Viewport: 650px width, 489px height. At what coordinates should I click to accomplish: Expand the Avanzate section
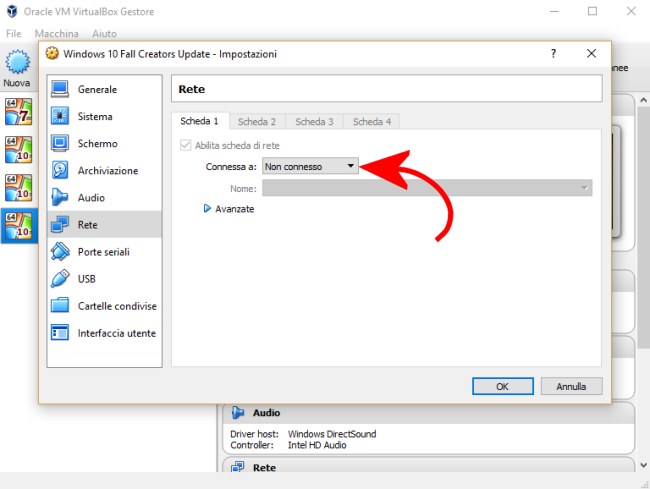click(229, 208)
